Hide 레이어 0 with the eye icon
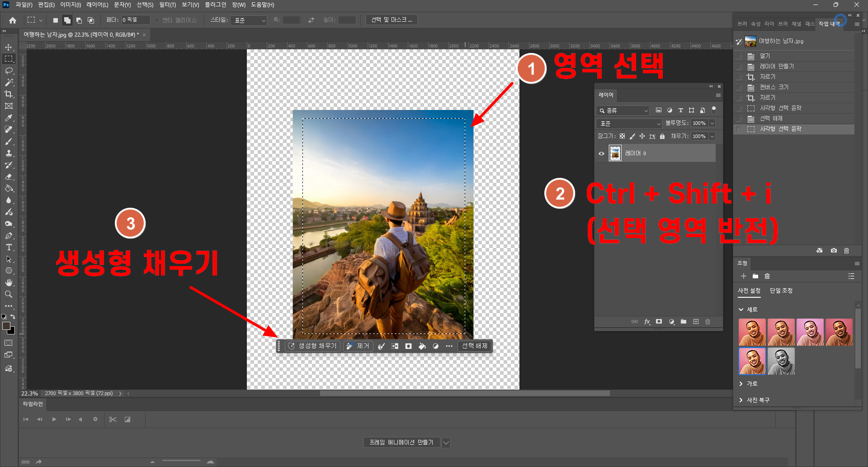This screenshot has width=868, height=467. [x=601, y=153]
